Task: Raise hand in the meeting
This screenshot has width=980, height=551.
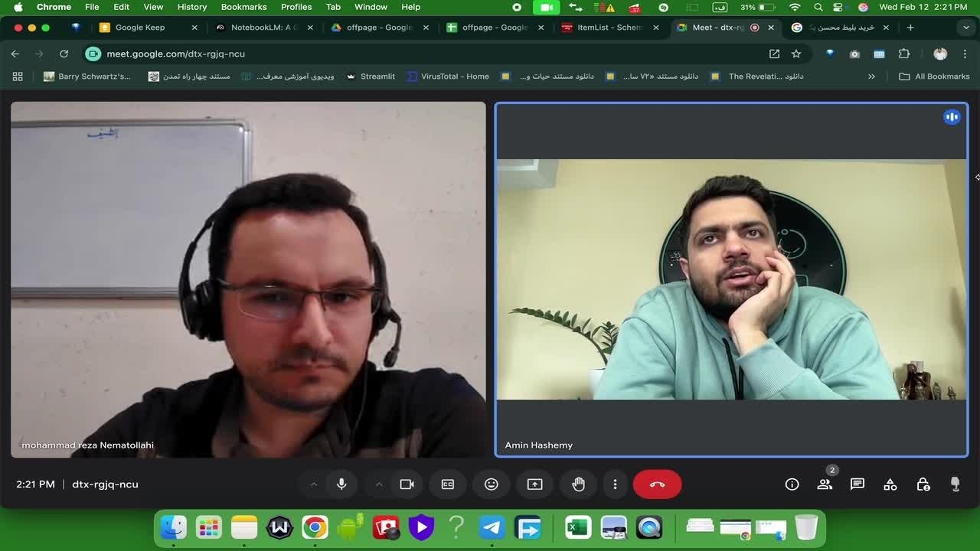Action: point(578,484)
